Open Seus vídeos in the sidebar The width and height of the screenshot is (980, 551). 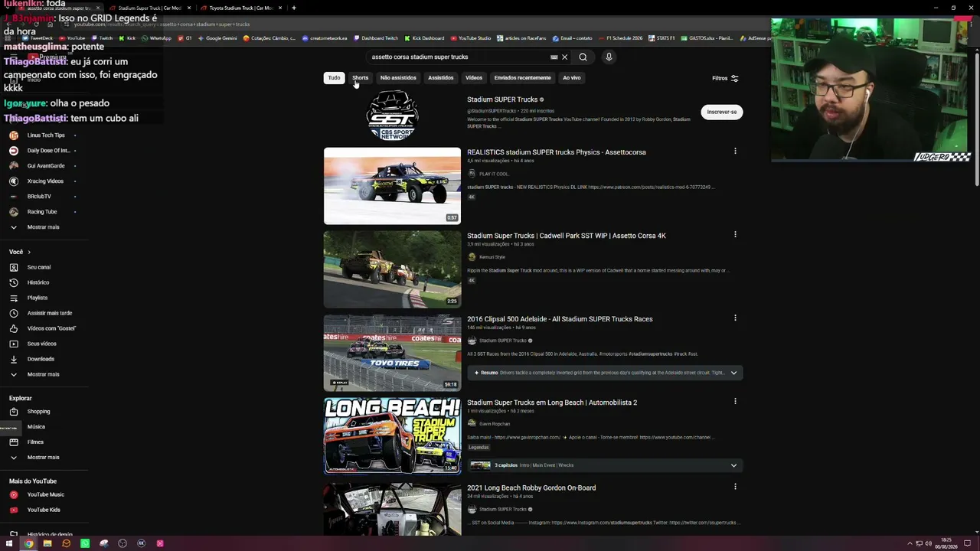click(x=42, y=344)
